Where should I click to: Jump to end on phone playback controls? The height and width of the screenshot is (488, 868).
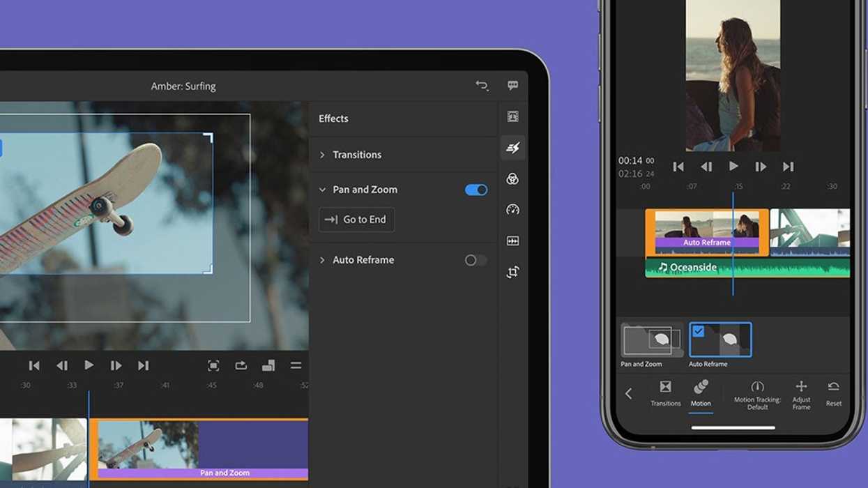point(788,167)
